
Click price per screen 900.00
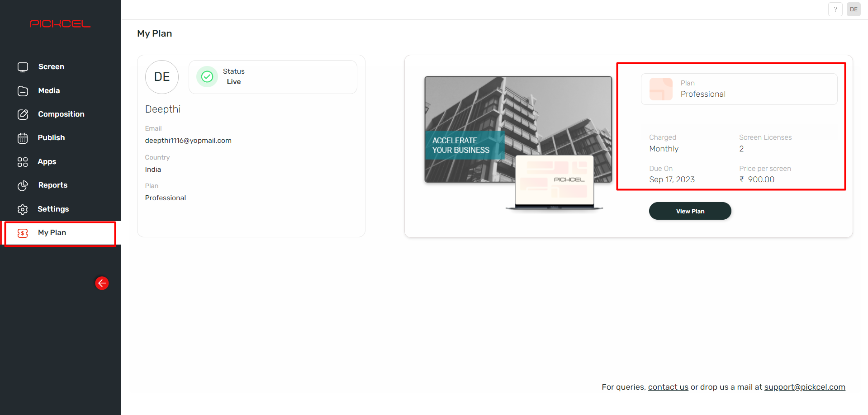[757, 179]
